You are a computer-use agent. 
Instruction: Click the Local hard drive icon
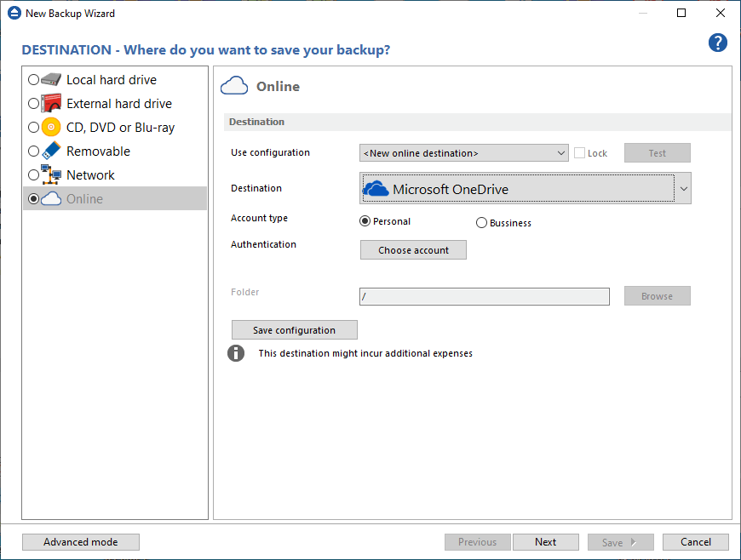tap(51, 79)
